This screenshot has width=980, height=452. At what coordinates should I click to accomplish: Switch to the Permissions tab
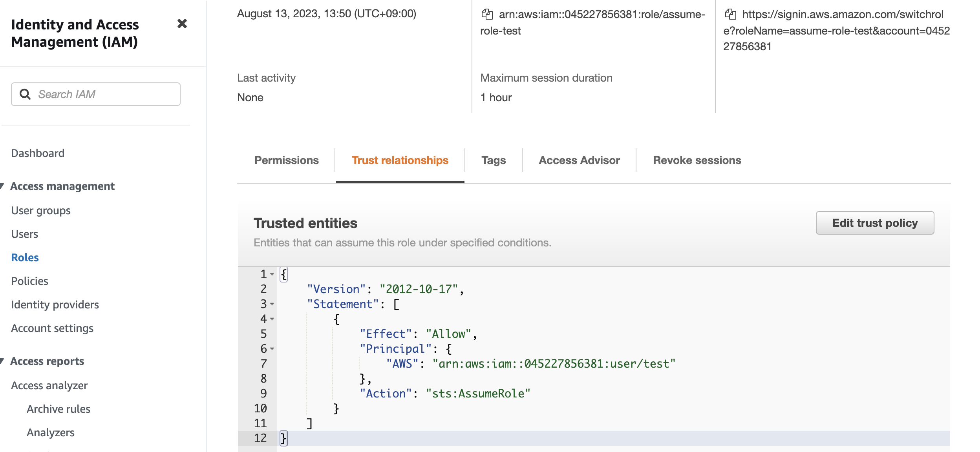click(286, 160)
